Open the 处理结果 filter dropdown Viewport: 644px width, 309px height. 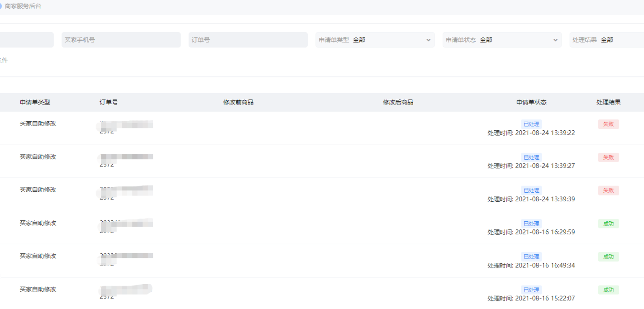pos(606,40)
